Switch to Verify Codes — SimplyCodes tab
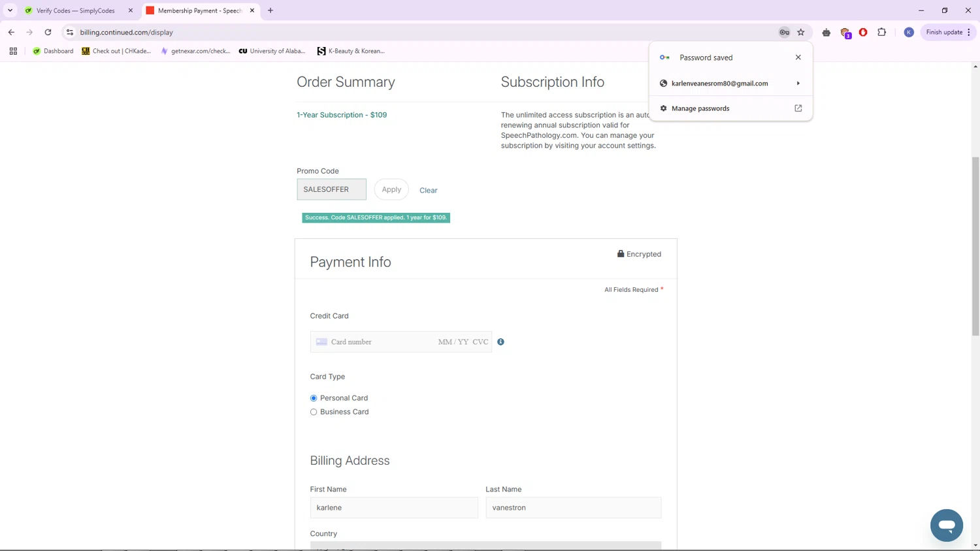The height and width of the screenshot is (551, 980). pos(75,10)
